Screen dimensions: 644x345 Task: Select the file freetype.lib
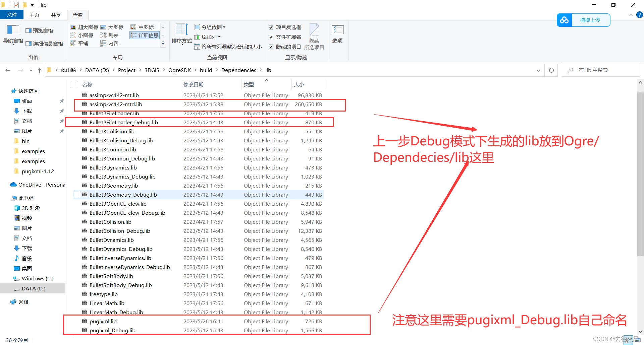coord(104,294)
